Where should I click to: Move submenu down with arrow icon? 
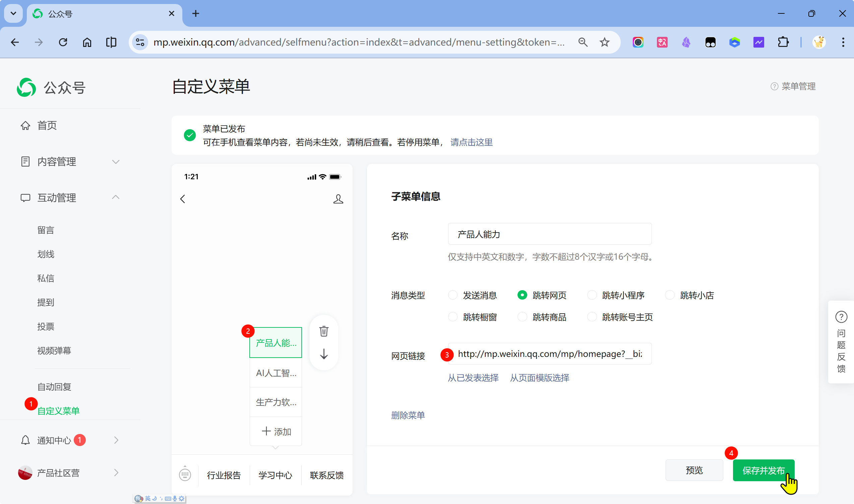click(324, 354)
